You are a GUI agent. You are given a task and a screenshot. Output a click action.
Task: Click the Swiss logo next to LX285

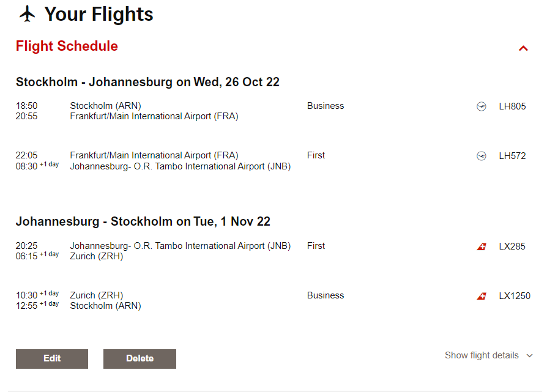[482, 246]
